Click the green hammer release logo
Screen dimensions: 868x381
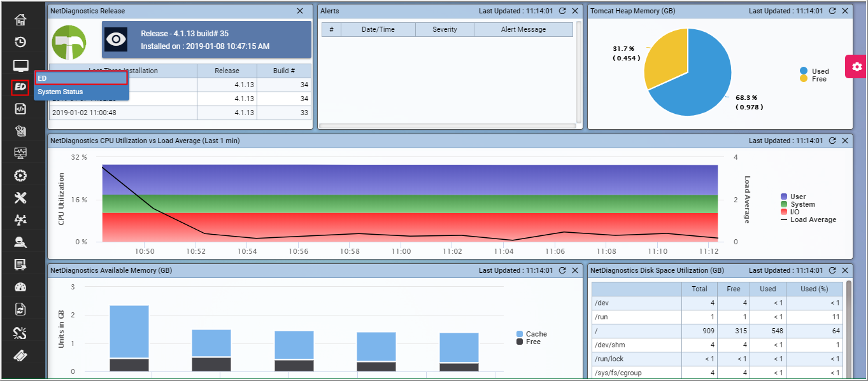69,43
